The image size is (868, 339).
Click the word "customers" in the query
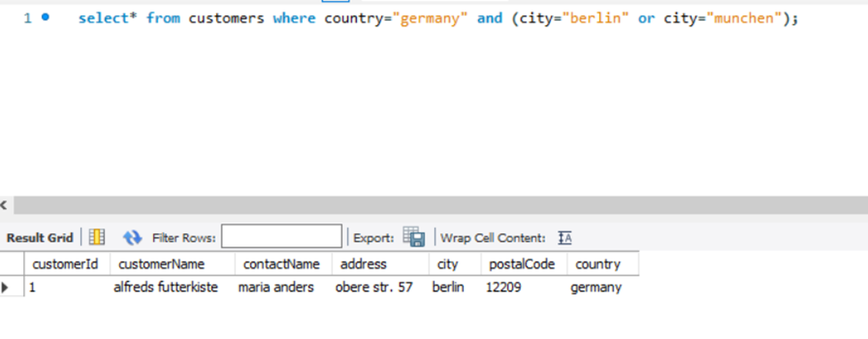226,19
